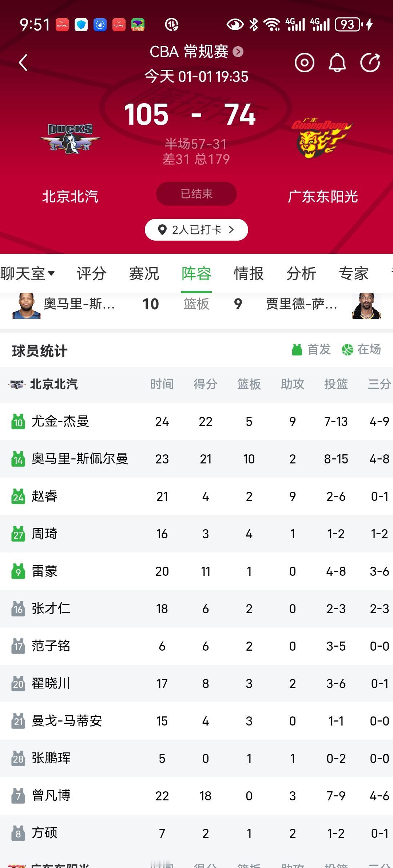
Task: Tap the back arrow icon
Action: (23, 63)
